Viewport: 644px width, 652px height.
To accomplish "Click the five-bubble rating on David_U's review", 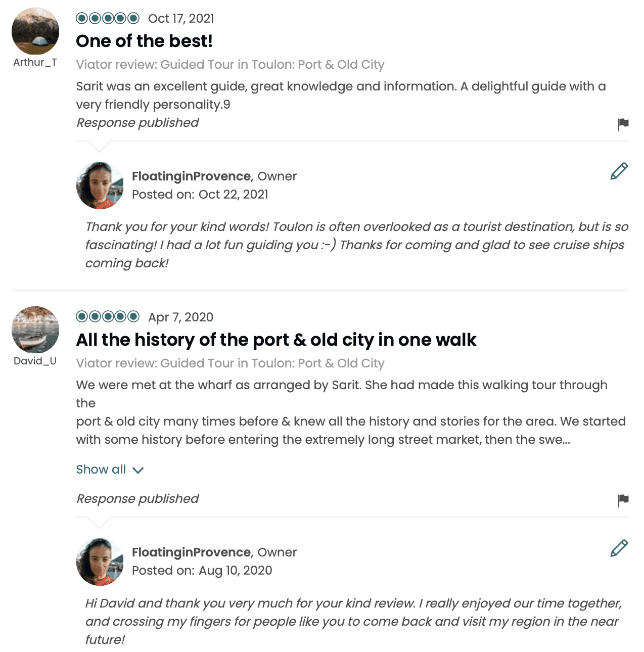I will (108, 317).
